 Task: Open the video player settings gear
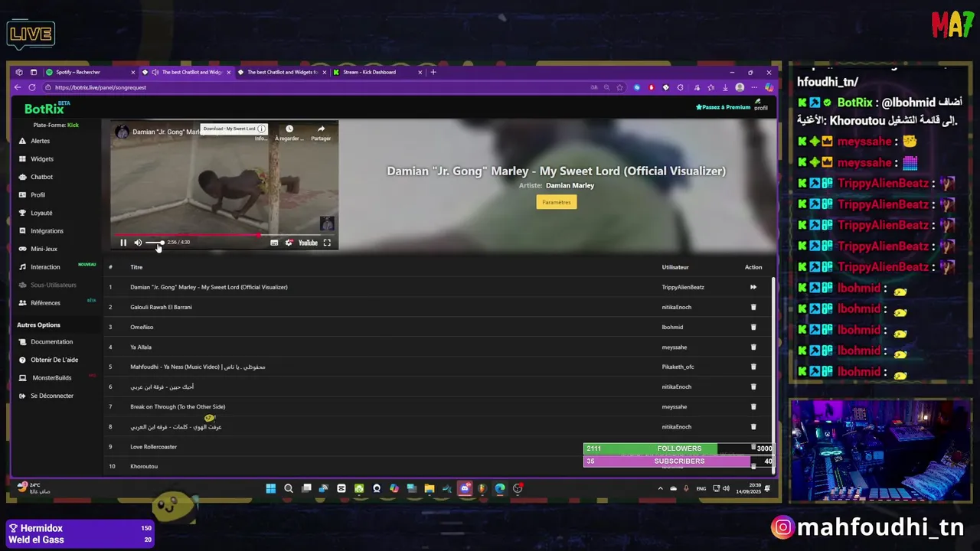[289, 243]
